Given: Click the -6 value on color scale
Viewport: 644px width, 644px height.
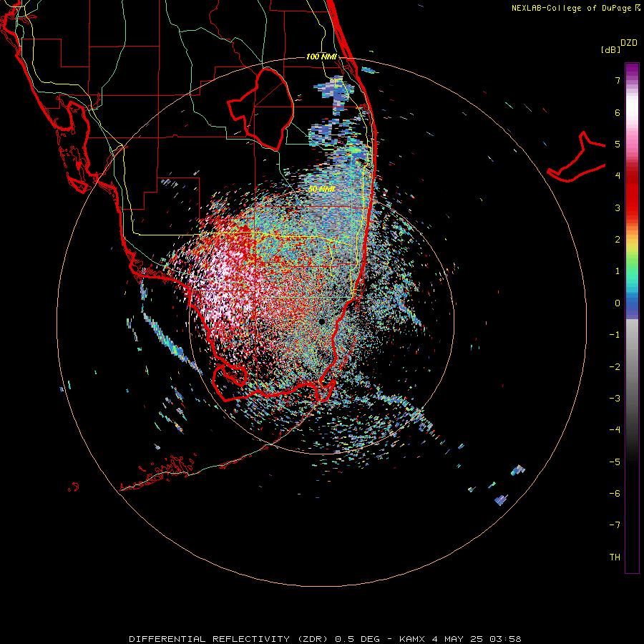Looking at the screenshot, I should tap(615, 494).
